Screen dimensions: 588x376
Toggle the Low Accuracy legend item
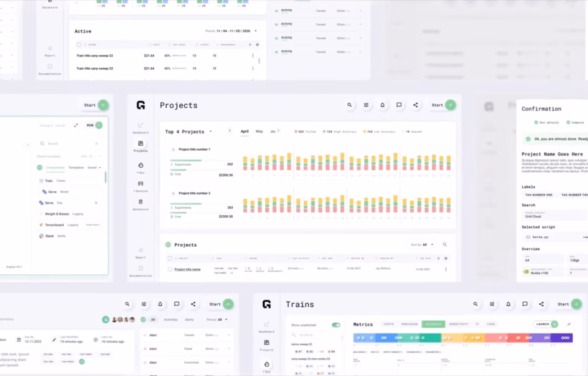click(379, 132)
